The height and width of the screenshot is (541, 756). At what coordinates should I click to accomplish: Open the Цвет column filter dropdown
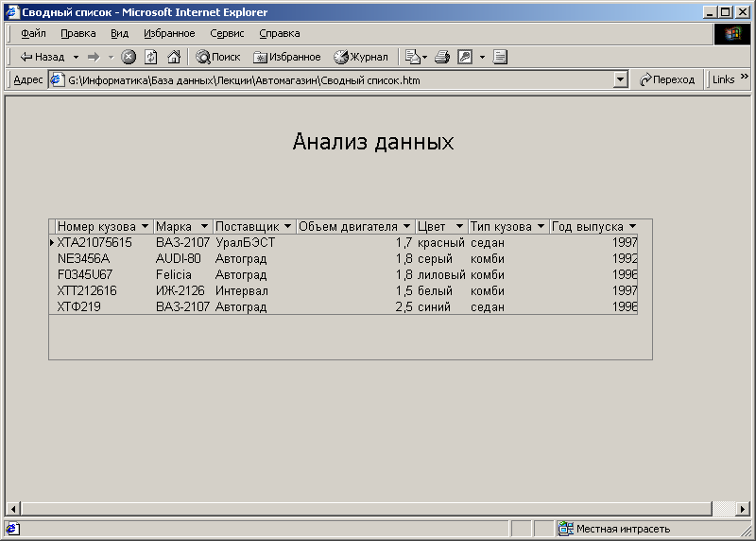point(459,226)
